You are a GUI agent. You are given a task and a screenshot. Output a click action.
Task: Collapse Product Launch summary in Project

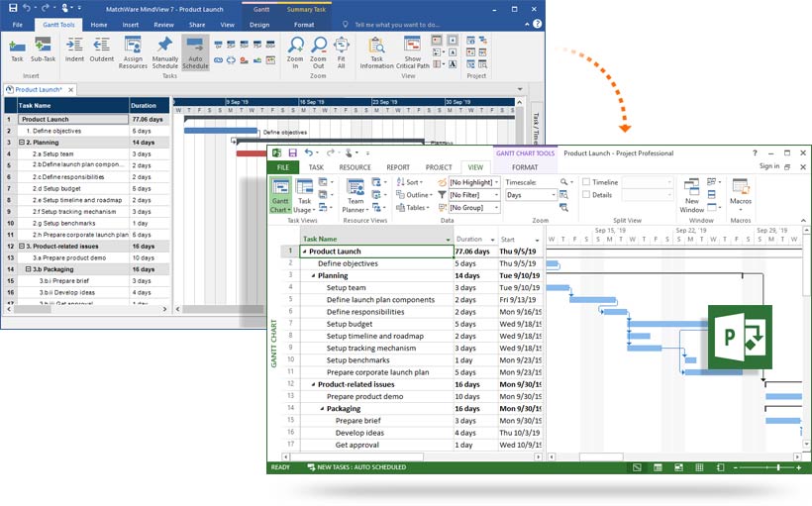(x=305, y=252)
